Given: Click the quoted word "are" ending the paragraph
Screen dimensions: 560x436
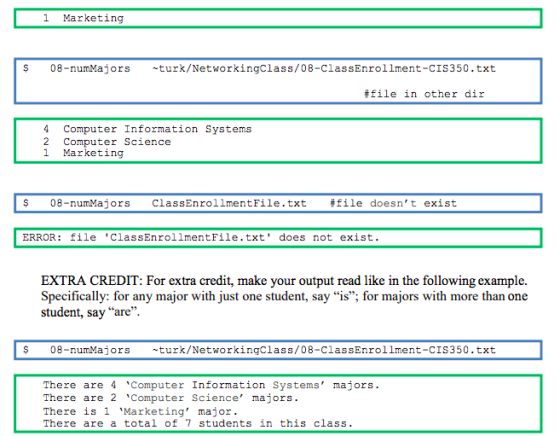Looking at the screenshot, I should pyautogui.click(x=122, y=312).
